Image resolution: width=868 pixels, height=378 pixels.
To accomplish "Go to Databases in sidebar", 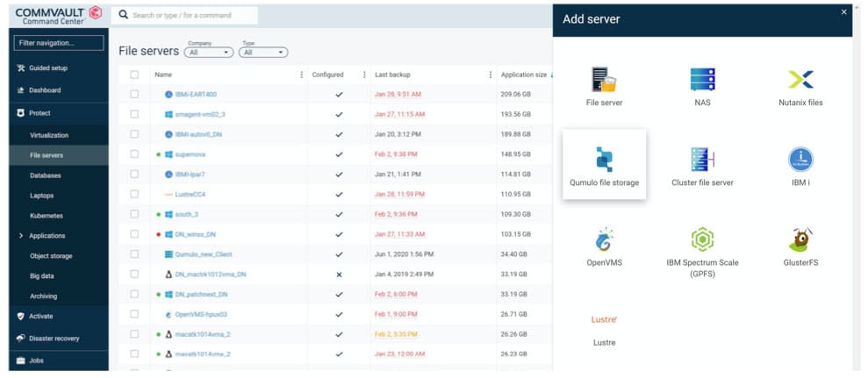I will [x=46, y=175].
